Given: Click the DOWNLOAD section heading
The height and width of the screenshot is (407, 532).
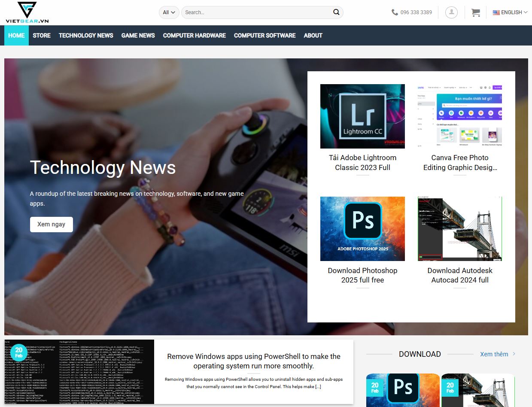Looking at the screenshot, I should [x=420, y=354].
